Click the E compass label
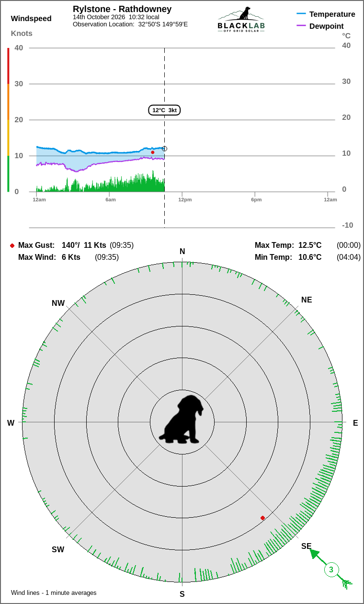Image resolution: width=364 pixels, height=604 pixels. pos(355,423)
